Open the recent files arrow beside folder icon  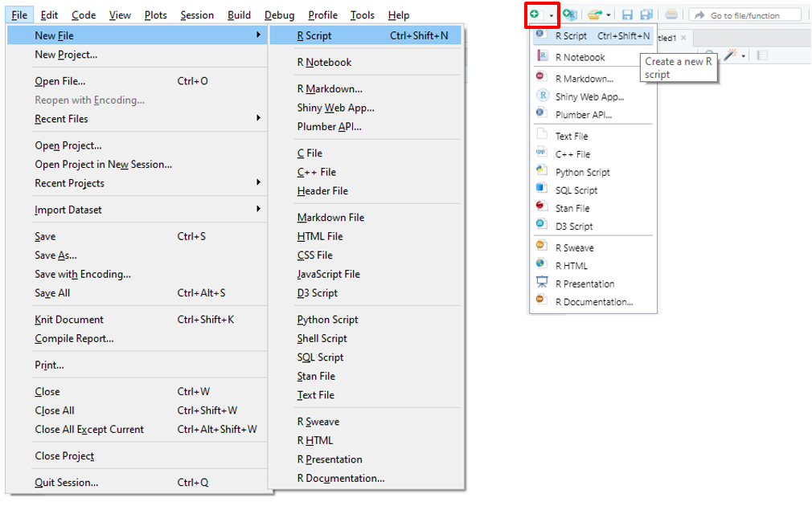tap(608, 15)
